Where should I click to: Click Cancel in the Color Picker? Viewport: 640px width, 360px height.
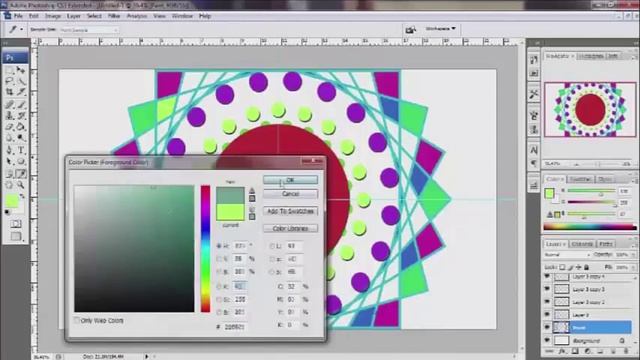(290, 194)
